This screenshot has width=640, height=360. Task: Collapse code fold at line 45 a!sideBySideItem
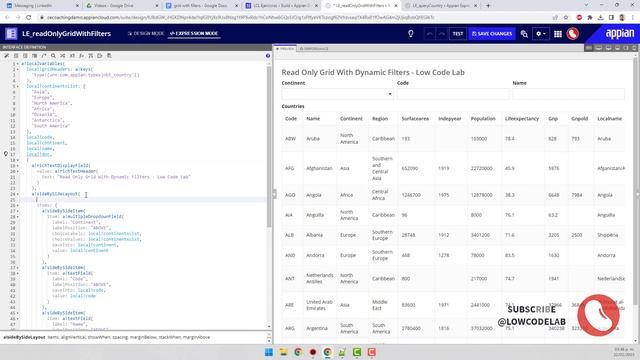(18, 313)
